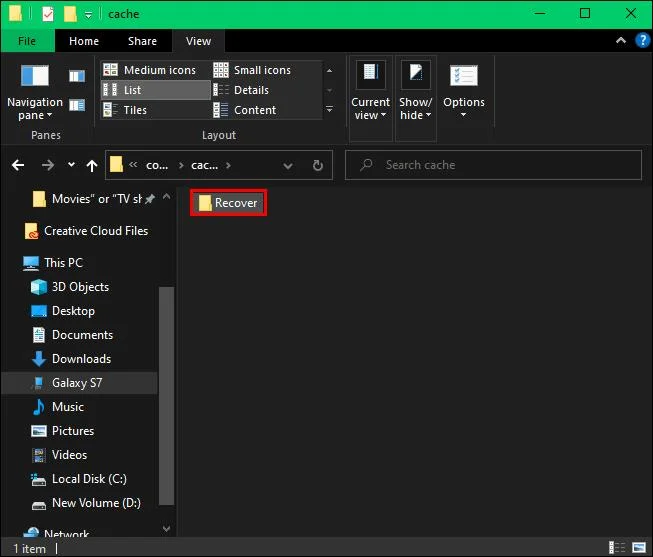
Task: Open Local Disk (C:)
Action: tap(79, 479)
